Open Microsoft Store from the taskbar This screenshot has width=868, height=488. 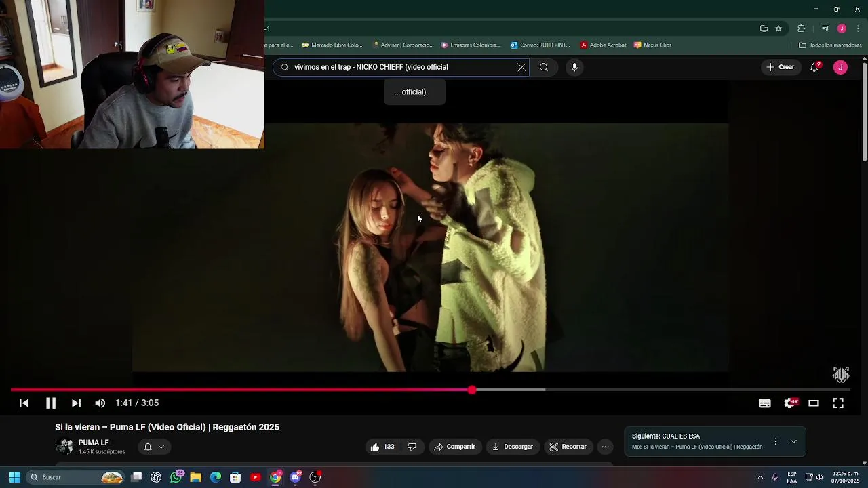(235, 477)
